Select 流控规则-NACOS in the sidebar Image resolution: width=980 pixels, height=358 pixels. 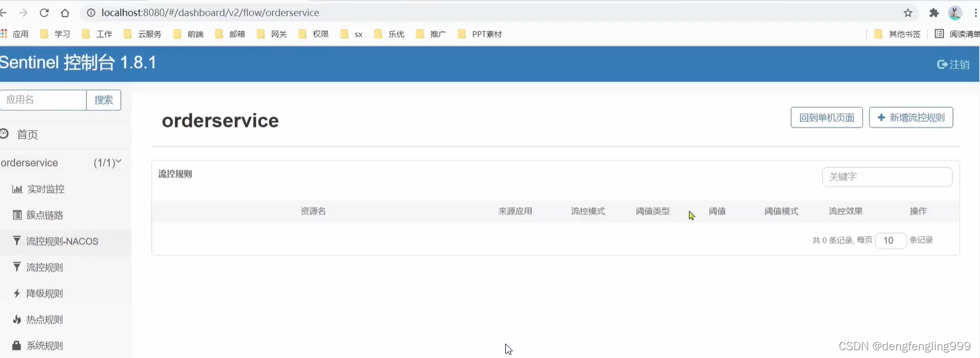(61, 241)
